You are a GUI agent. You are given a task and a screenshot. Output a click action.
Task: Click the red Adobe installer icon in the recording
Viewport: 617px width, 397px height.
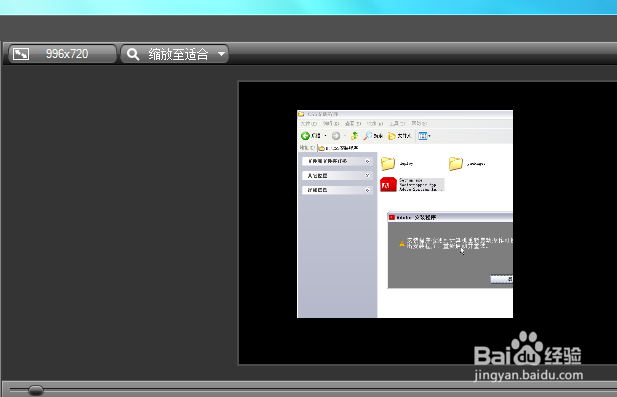(388, 185)
